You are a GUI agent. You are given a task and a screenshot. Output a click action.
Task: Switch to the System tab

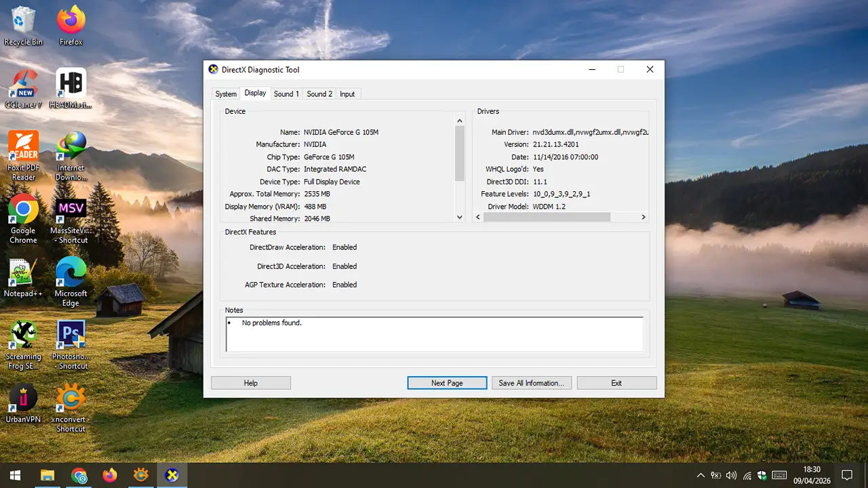(226, 94)
